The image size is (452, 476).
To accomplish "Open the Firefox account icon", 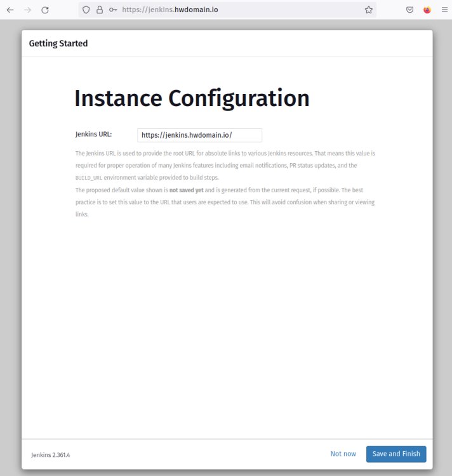I will 427,10.
